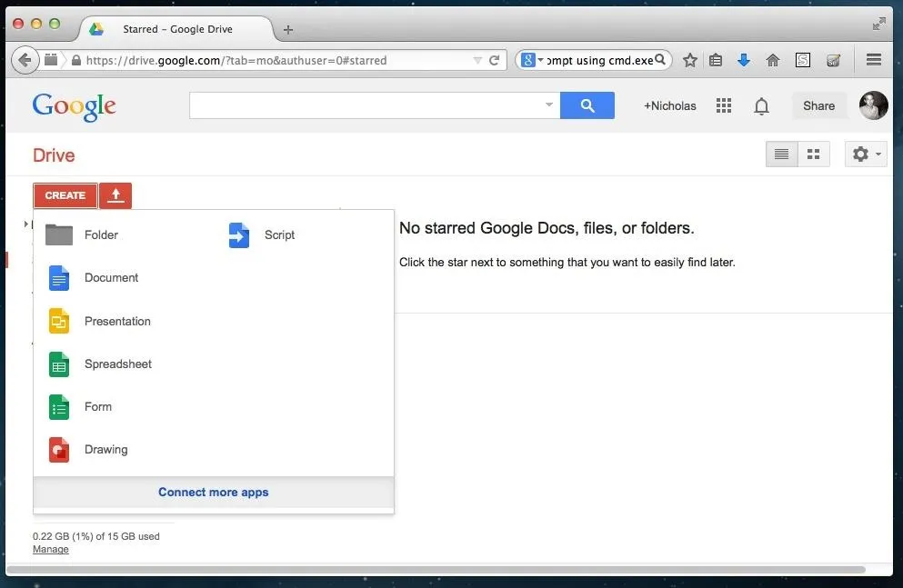Choose Drawing from the Create menu
The image size is (903, 588).
(106, 450)
